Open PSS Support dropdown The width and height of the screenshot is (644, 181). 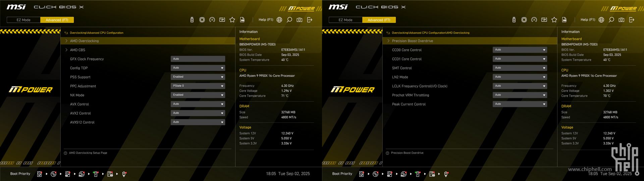point(198,77)
